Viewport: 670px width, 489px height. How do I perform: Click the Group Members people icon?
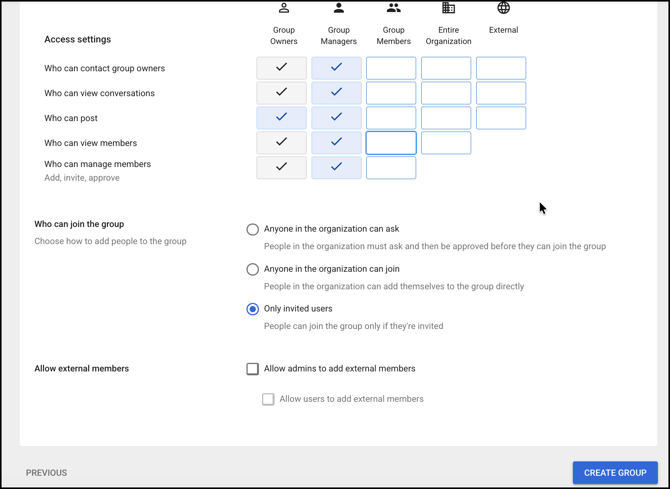[x=394, y=8]
